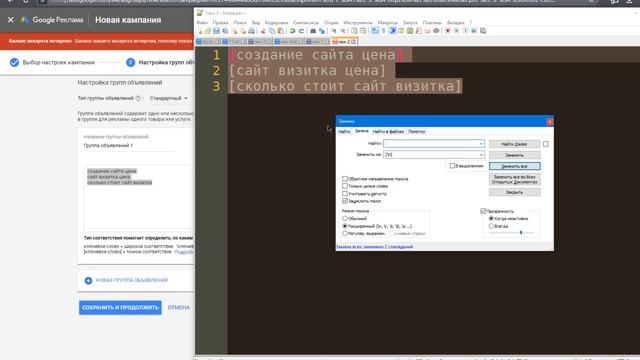Screen dimensions: 640x360
Task: Click the Print icon in Notepad++ toolbar
Action: (x=252, y=31)
